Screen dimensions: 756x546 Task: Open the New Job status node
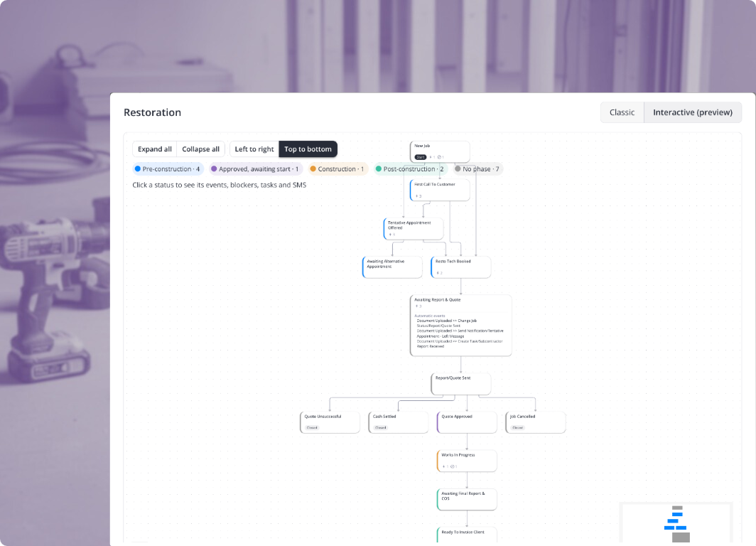pos(440,151)
